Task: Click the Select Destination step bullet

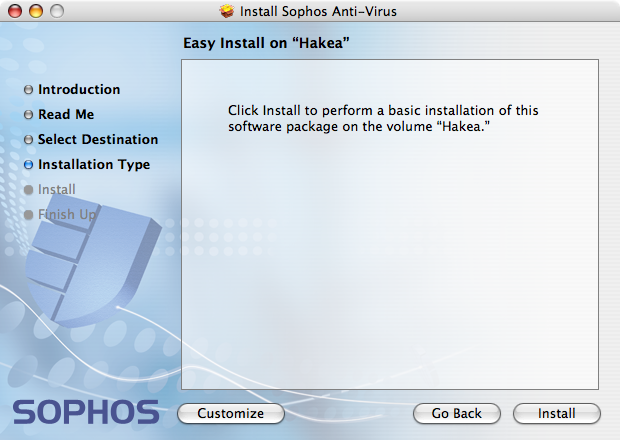Action: [28, 140]
